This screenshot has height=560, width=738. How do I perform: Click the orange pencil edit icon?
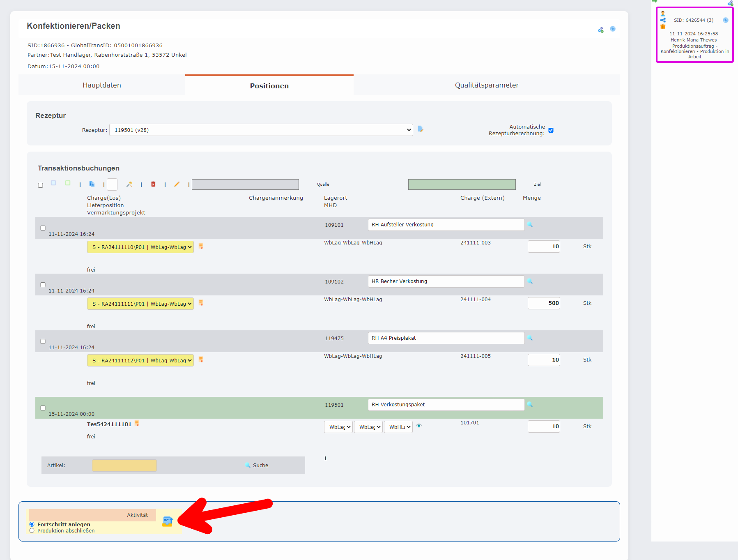[177, 184]
